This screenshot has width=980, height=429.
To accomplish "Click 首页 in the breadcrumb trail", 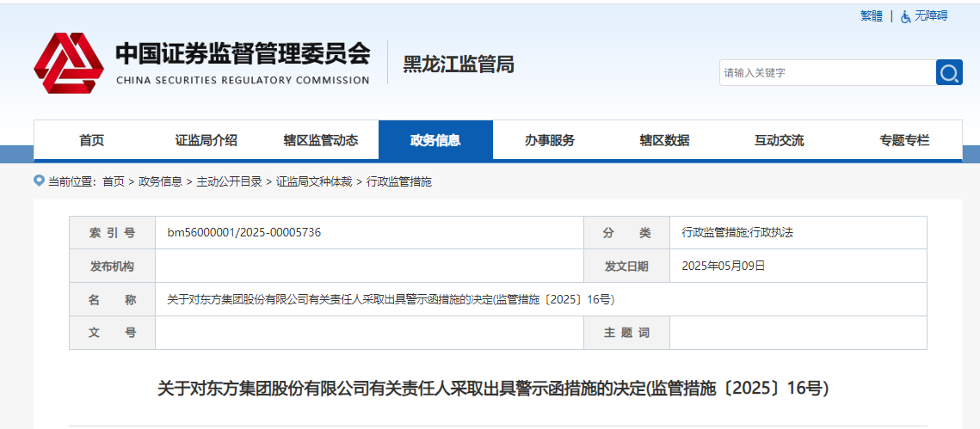I will point(113,181).
